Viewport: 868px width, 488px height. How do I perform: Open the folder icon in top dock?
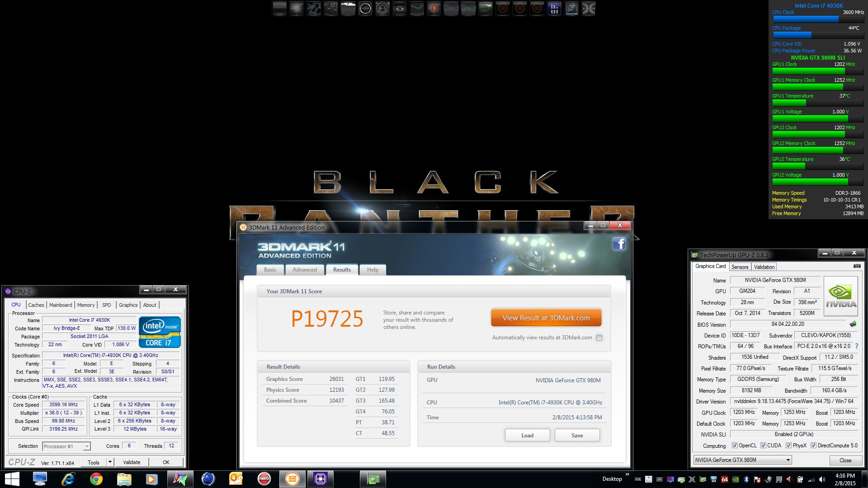348,9
